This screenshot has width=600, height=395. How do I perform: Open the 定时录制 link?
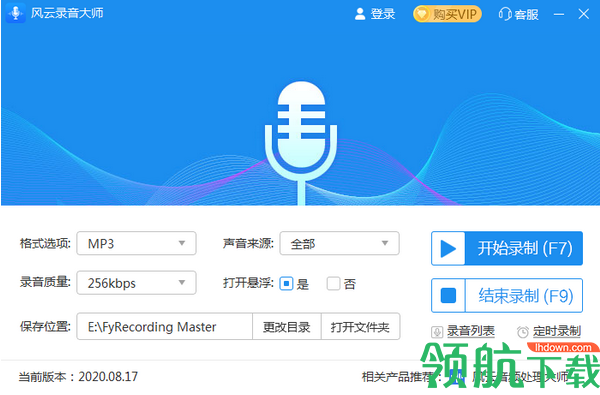[549, 331]
